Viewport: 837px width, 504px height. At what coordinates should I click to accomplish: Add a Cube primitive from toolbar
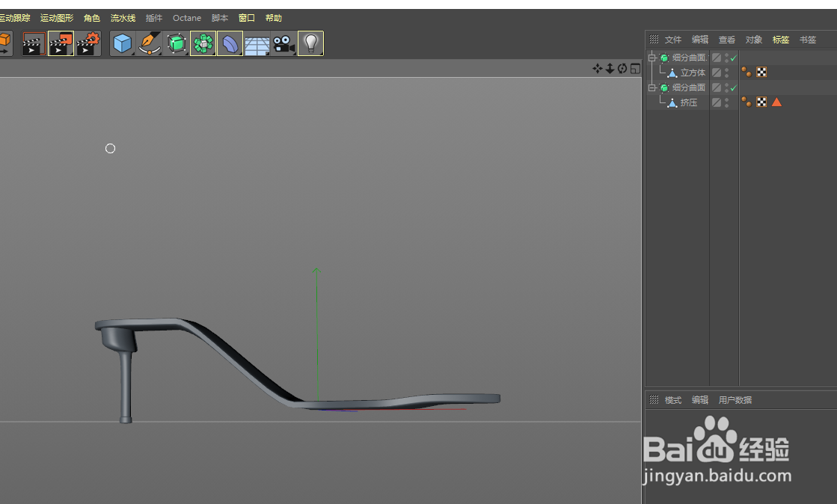pyautogui.click(x=122, y=43)
